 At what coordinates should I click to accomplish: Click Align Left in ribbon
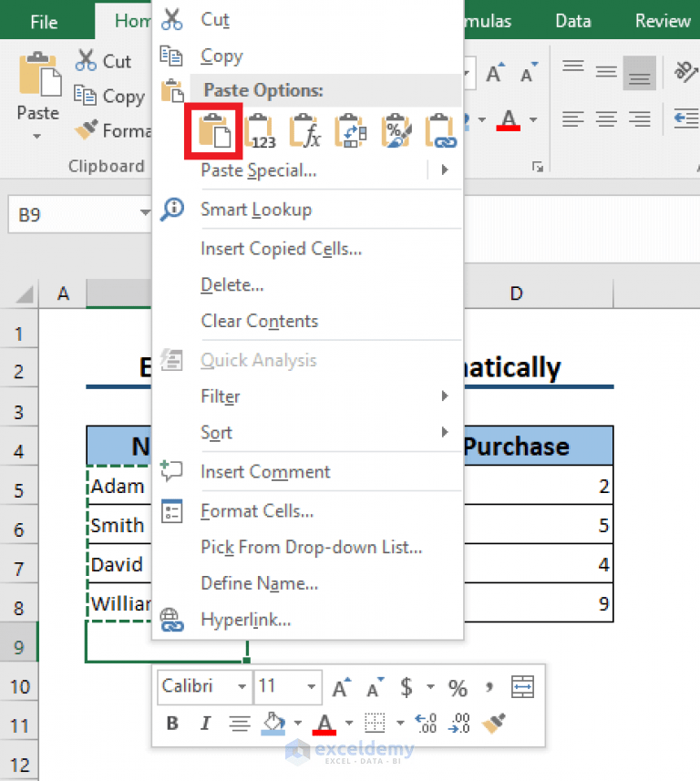(x=573, y=119)
